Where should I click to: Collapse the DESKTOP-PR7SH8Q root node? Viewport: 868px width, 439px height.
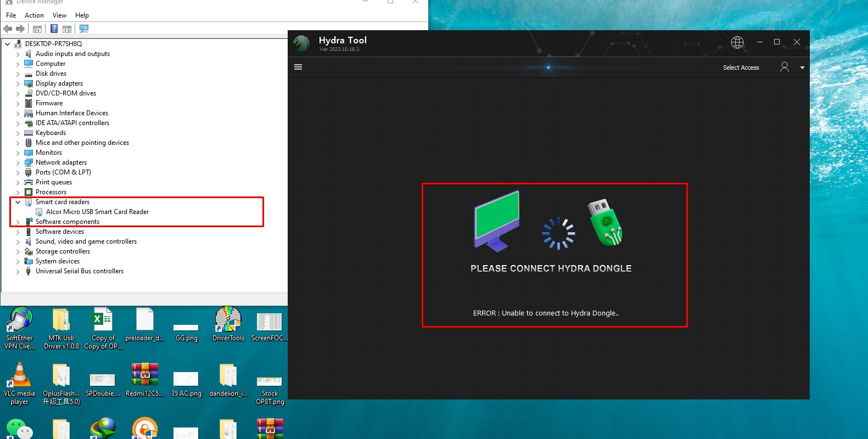pos(8,44)
